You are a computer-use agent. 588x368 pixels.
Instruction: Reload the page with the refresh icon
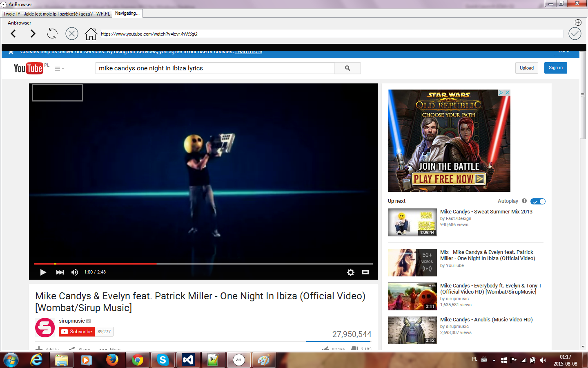click(52, 34)
